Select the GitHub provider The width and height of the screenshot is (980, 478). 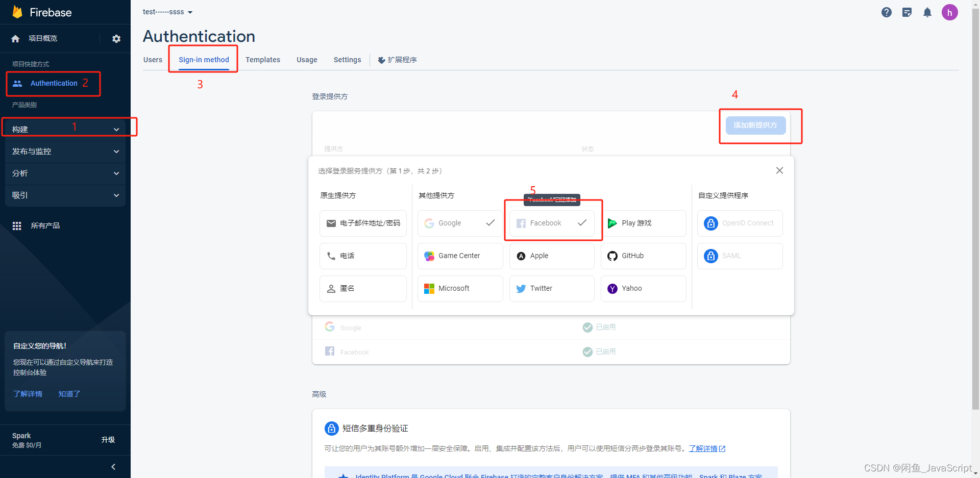[643, 256]
